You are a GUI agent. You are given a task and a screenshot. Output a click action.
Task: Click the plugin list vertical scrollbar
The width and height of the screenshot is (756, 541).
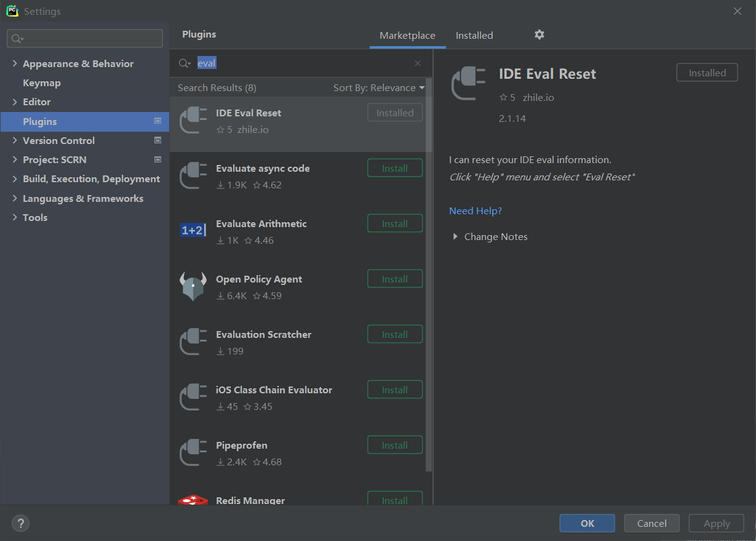point(429,275)
